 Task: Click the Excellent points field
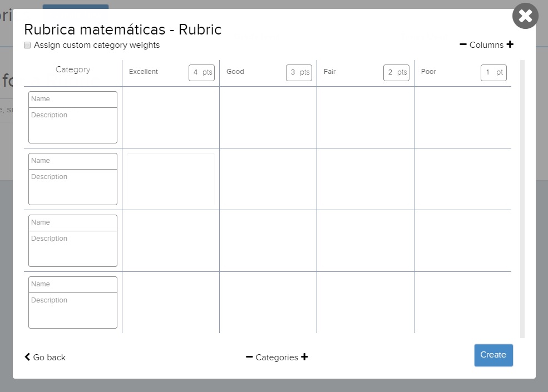(196, 73)
